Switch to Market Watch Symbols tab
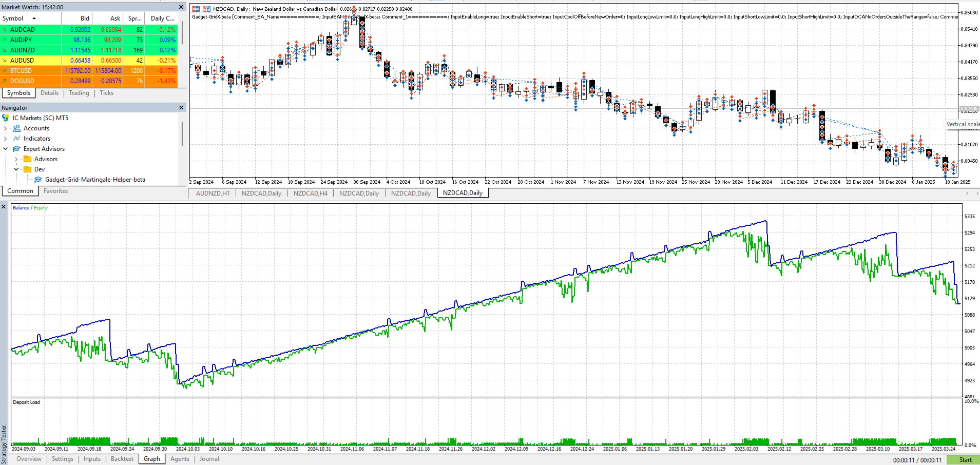The height and width of the screenshot is (465, 980). tap(18, 93)
